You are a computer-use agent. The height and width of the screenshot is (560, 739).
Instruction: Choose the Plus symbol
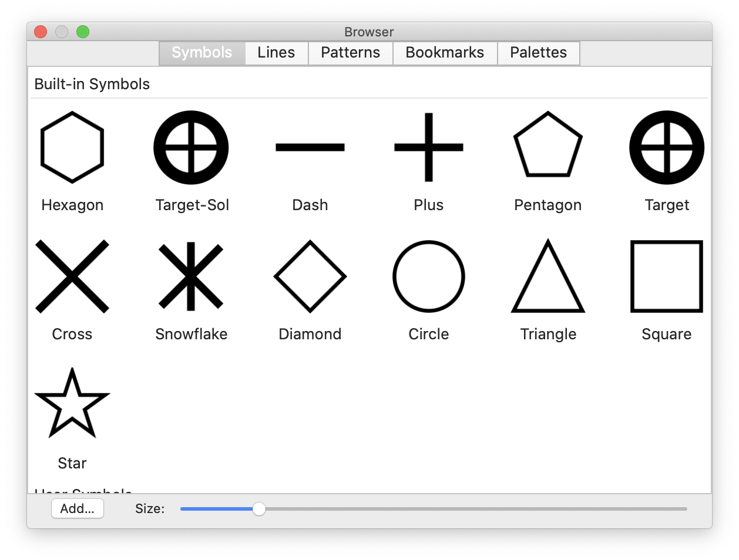click(428, 147)
